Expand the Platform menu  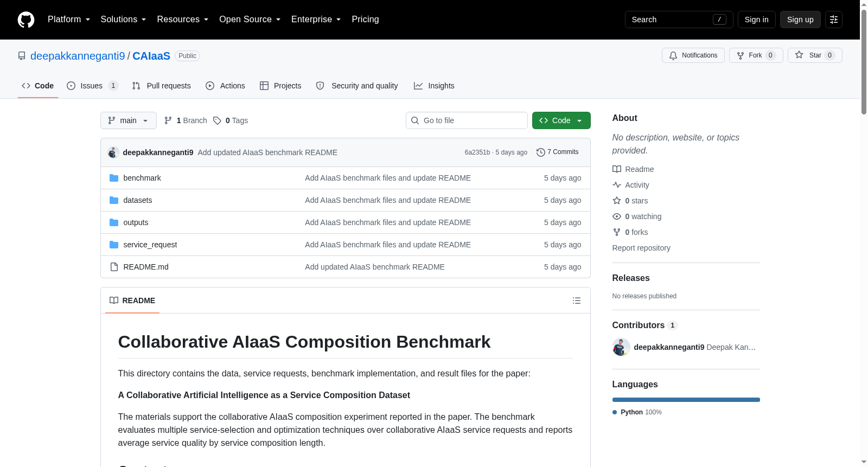[69, 20]
